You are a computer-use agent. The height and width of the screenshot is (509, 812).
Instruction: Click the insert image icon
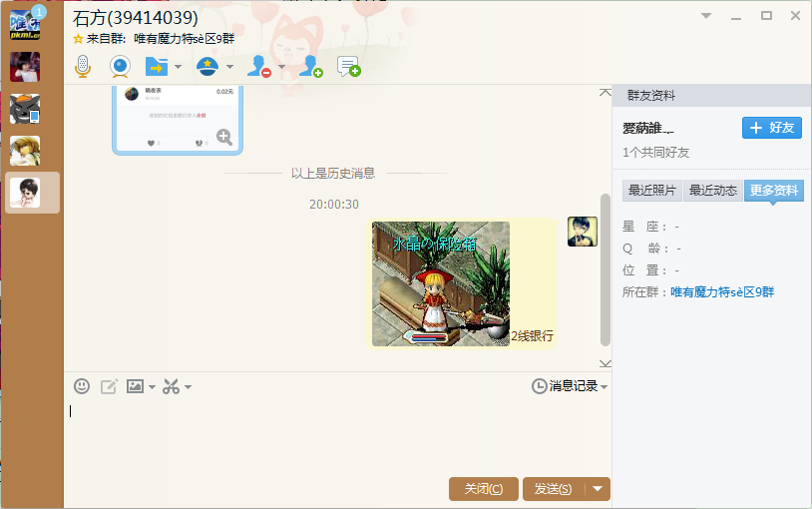pyautogui.click(x=136, y=386)
